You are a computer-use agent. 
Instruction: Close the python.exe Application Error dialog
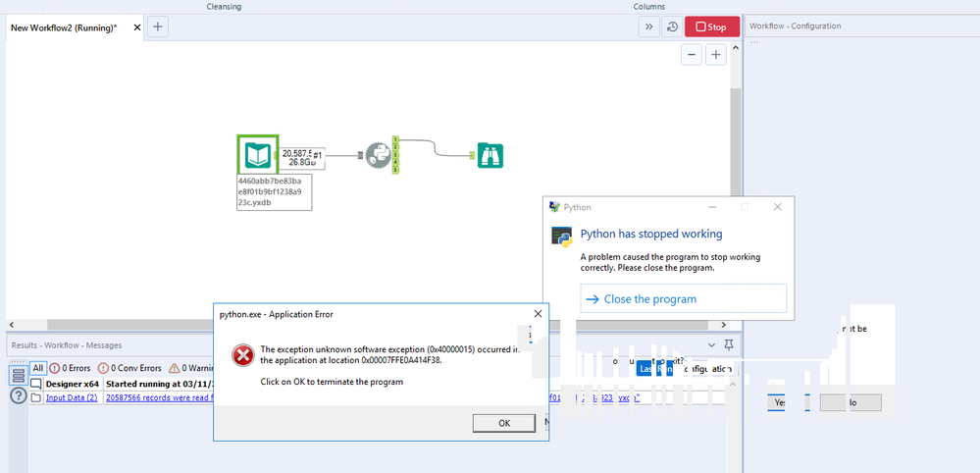(x=538, y=314)
